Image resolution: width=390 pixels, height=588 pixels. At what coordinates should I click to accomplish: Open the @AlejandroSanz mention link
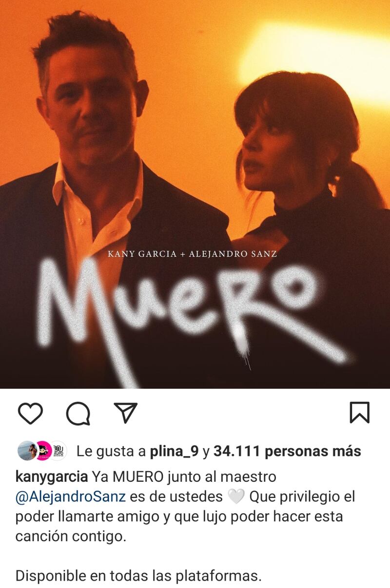click(71, 497)
